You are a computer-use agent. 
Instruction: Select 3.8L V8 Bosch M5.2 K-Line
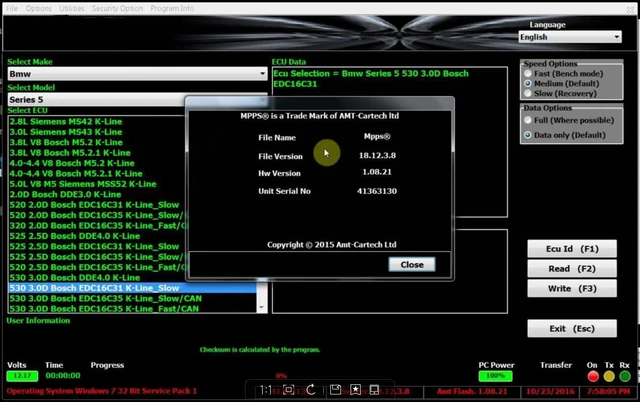click(66, 142)
